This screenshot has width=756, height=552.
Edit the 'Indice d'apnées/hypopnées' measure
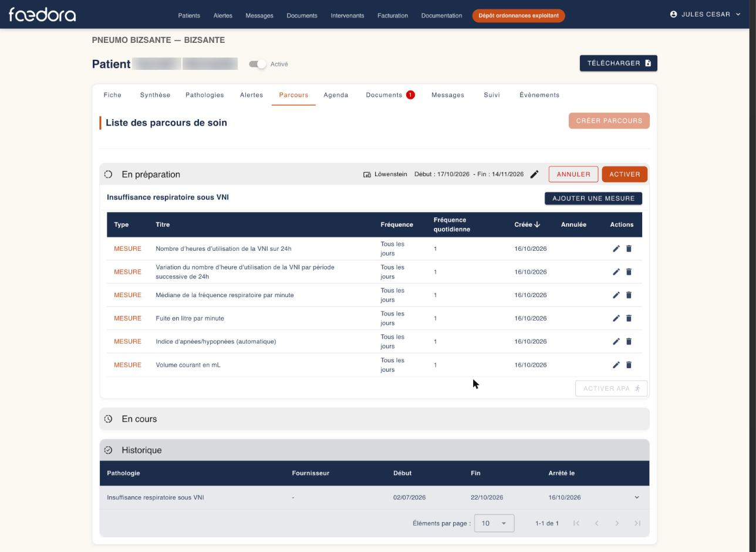[x=616, y=341]
